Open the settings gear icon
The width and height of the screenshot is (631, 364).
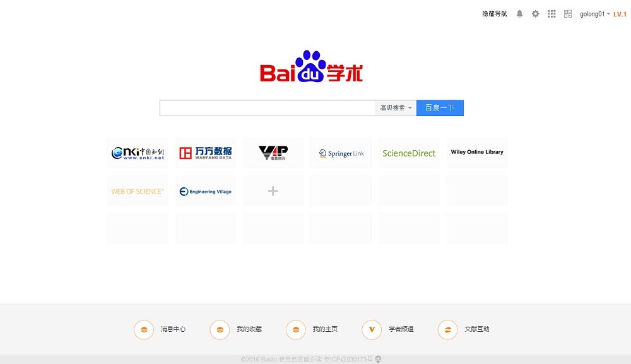click(x=535, y=14)
